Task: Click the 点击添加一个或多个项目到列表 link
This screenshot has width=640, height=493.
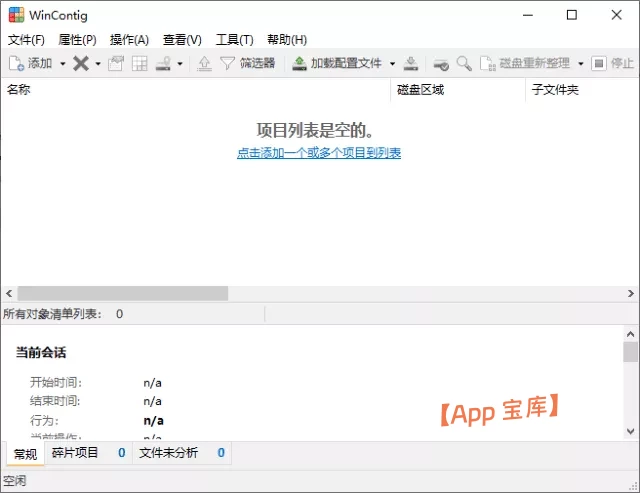Action: [319, 153]
